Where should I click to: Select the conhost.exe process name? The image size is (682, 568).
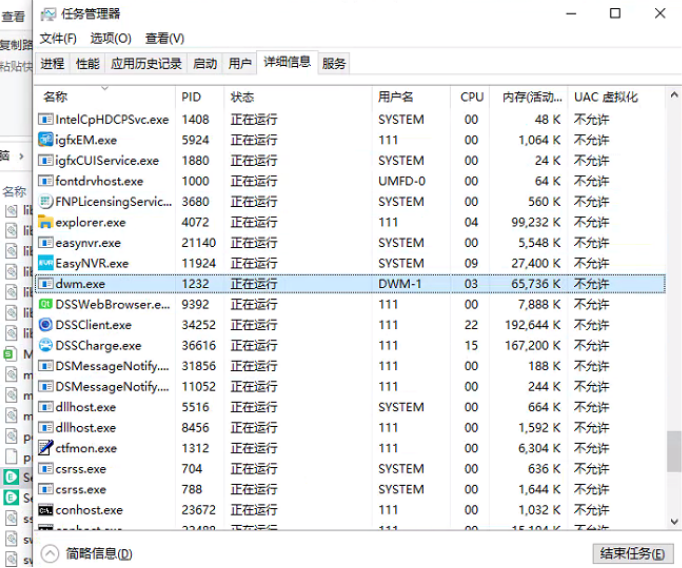point(89,510)
